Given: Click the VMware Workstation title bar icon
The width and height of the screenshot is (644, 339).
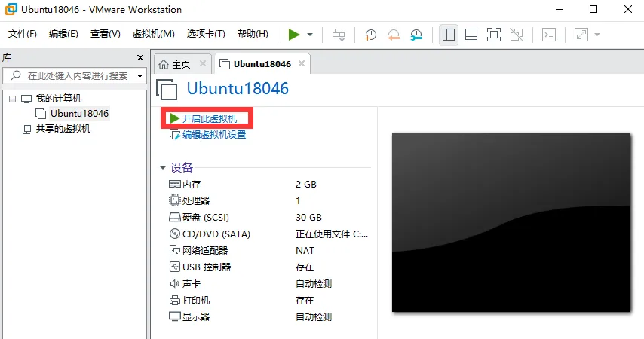Looking at the screenshot, I should 11,9.
